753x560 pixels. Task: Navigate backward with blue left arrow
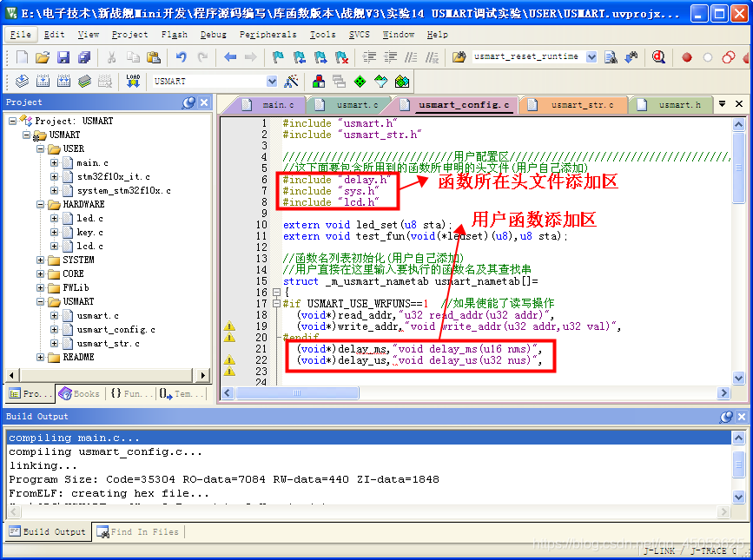click(230, 57)
